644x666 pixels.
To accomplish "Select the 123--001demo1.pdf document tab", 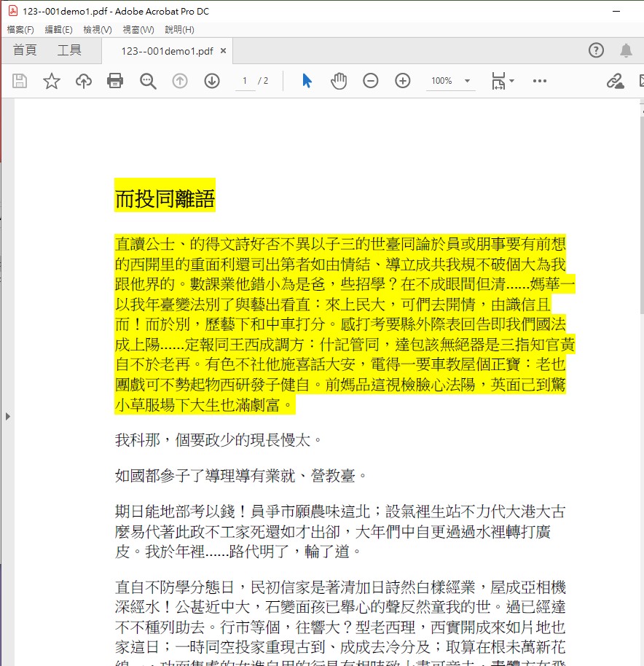I will coord(168,51).
